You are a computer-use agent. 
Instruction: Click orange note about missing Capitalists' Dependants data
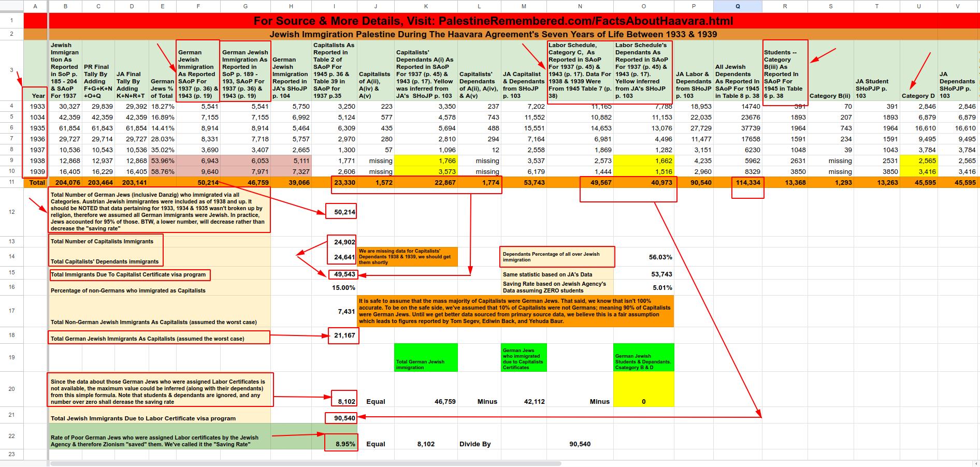coord(408,257)
